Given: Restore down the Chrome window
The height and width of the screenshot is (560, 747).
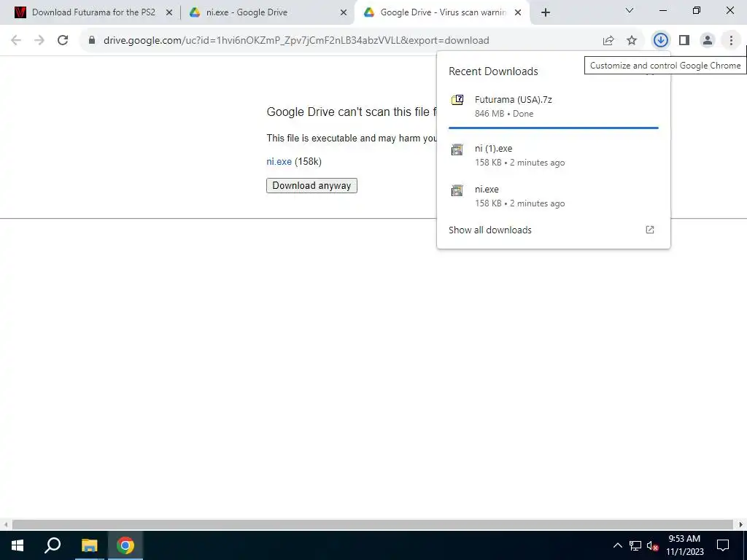Looking at the screenshot, I should 697,10.
